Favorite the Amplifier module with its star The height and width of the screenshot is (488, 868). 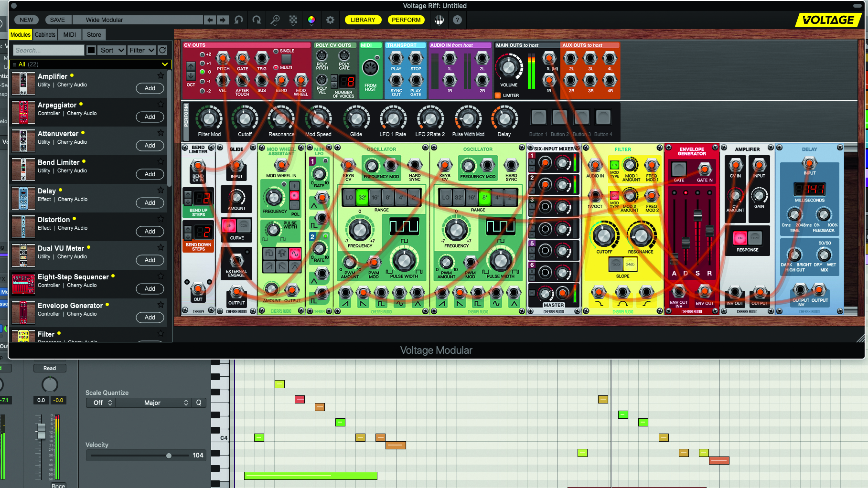pos(161,75)
